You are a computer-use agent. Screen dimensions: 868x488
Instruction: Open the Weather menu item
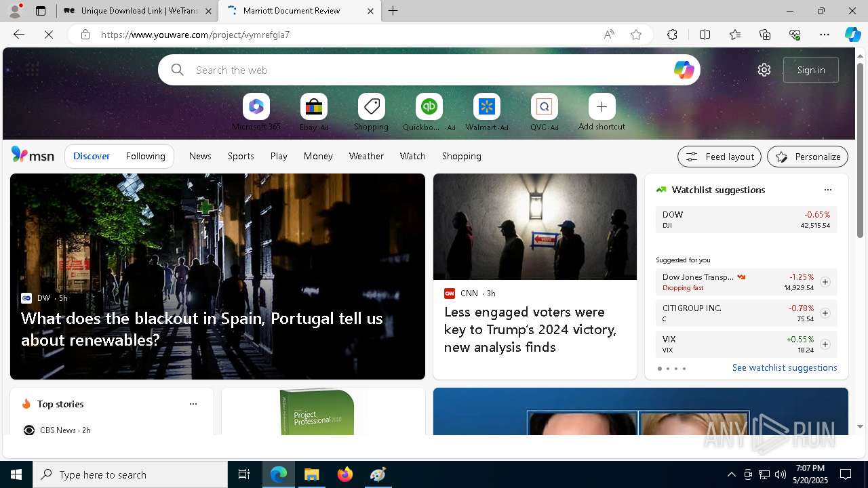pyautogui.click(x=366, y=156)
